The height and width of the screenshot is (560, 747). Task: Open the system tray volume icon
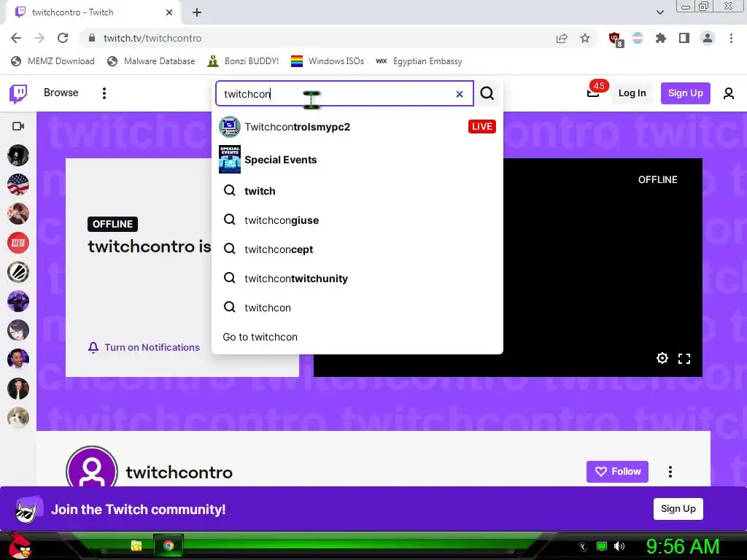click(619, 546)
